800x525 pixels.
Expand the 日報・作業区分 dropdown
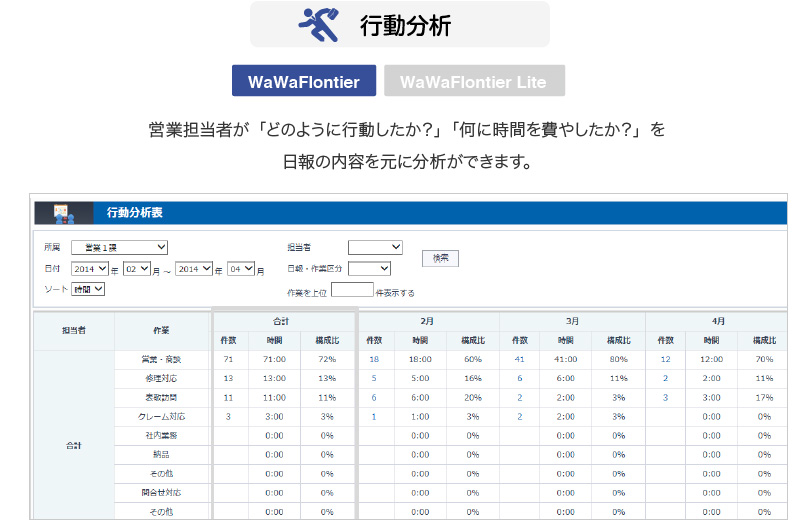[x=369, y=268]
